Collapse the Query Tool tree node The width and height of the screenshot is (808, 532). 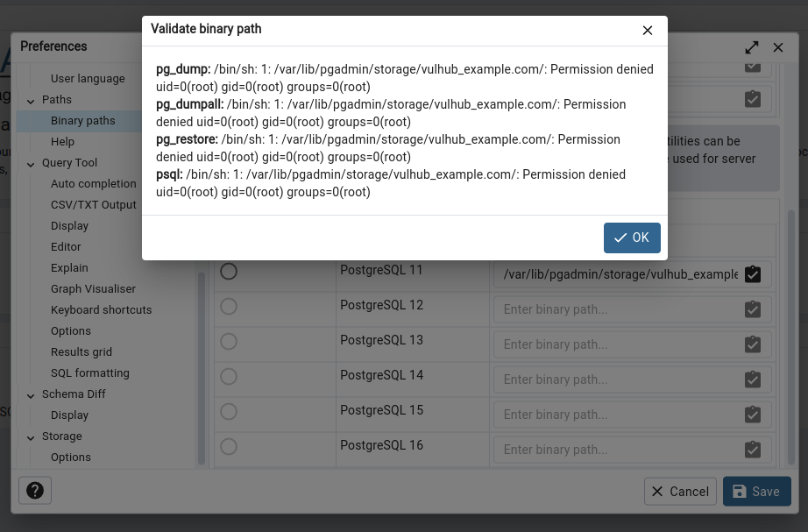tap(31, 163)
